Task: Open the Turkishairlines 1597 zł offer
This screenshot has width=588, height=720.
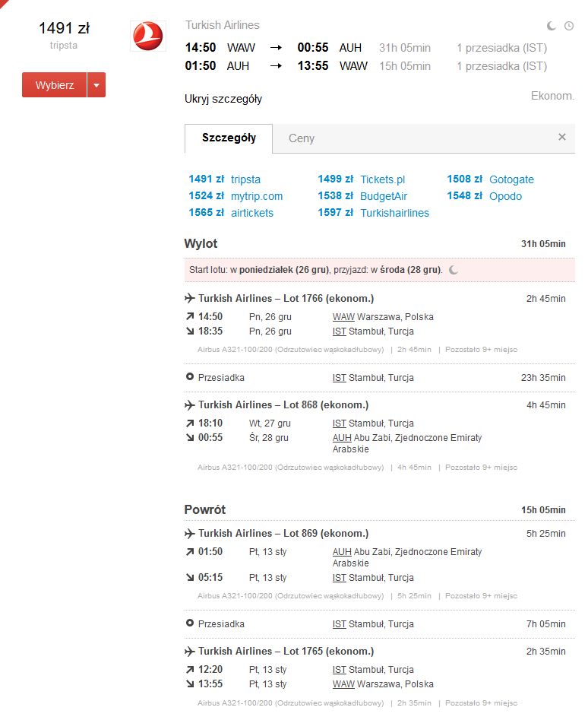Action: point(373,213)
